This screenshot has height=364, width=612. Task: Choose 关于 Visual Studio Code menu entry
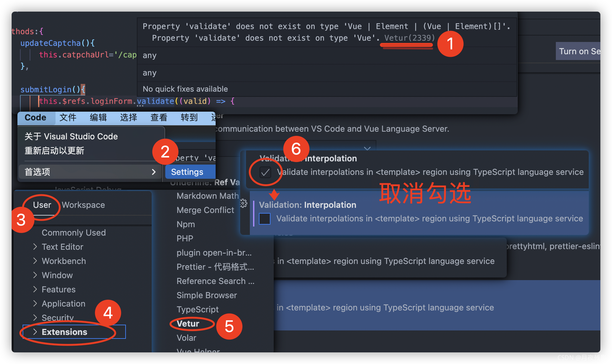[x=71, y=136]
